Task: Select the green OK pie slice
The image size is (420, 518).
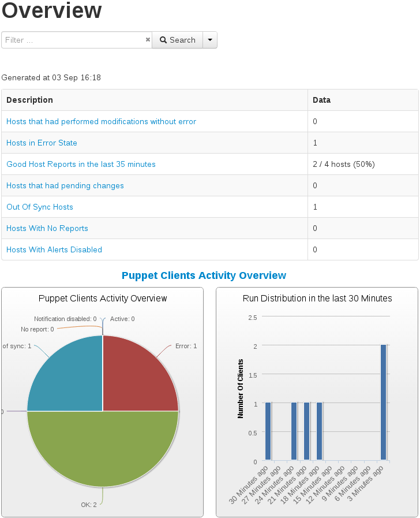Action: 103,450
